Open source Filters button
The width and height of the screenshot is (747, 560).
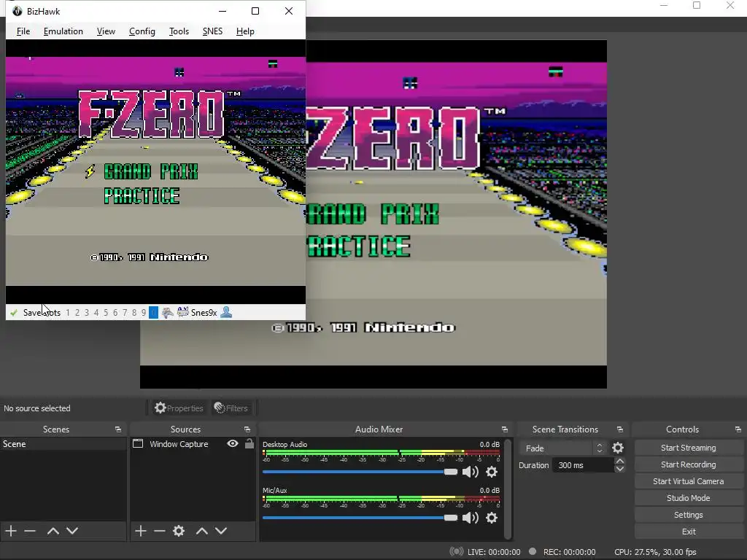coord(231,408)
